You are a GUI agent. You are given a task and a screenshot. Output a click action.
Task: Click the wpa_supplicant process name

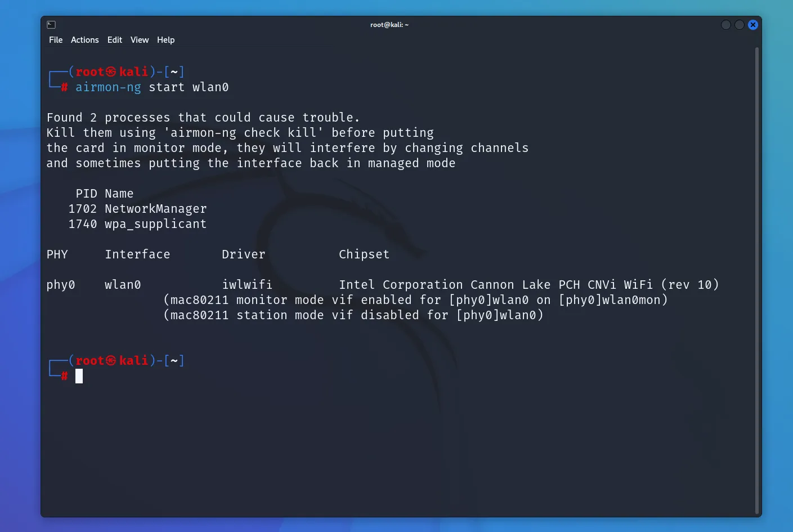155,223
